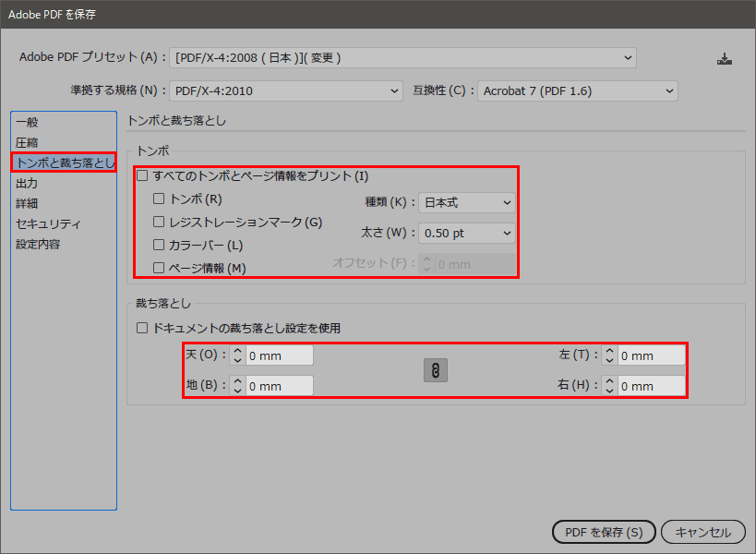Click the 天 (top) bleed stepper arrows
756x554 pixels.
[x=237, y=355]
